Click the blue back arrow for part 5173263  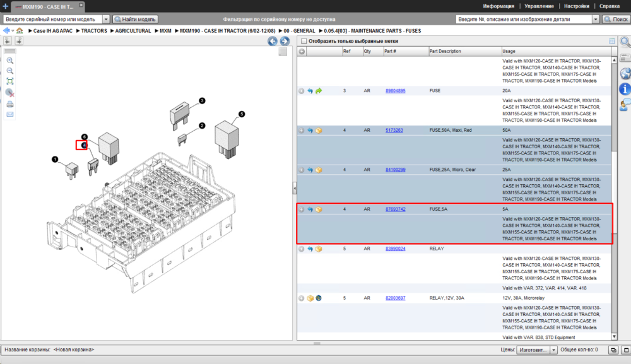tap(310, 131)
